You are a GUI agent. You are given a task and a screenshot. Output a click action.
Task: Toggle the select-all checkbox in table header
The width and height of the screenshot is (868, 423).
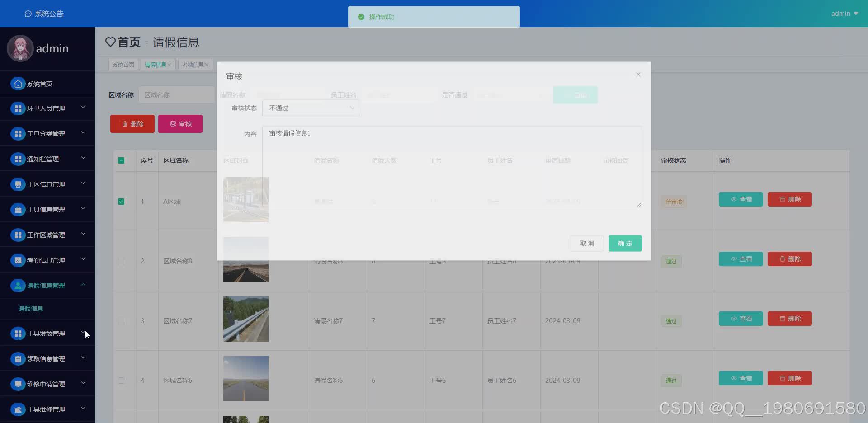click(x=121, y=160)
